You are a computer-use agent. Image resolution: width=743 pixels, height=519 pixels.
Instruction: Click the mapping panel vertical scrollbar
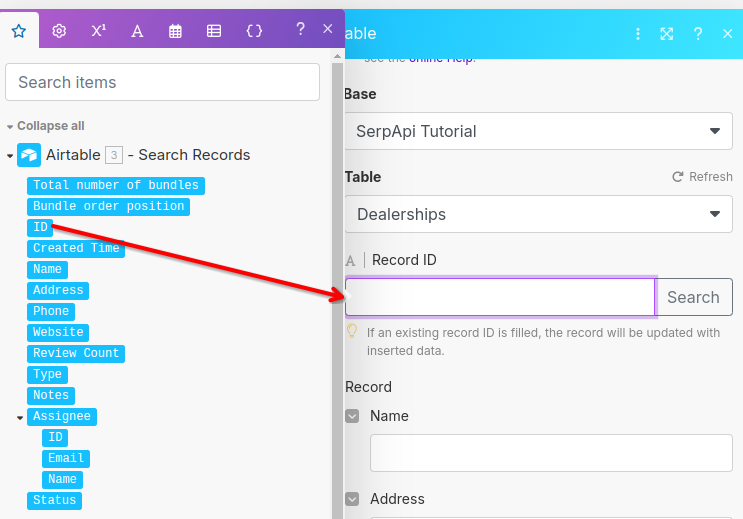[x=337, y=290]
